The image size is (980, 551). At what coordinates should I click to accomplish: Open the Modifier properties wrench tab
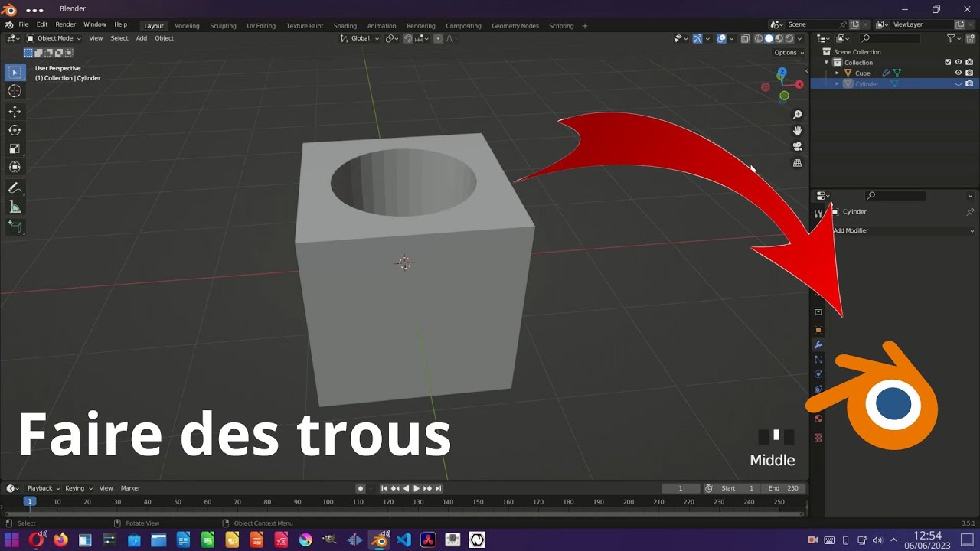pos(818,345)
